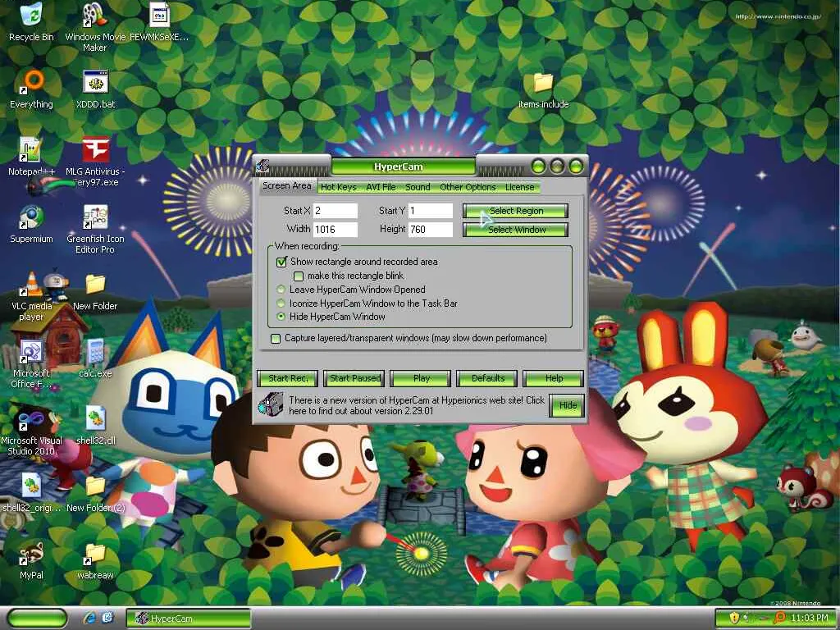Click the Select Window button

(515, 230)
